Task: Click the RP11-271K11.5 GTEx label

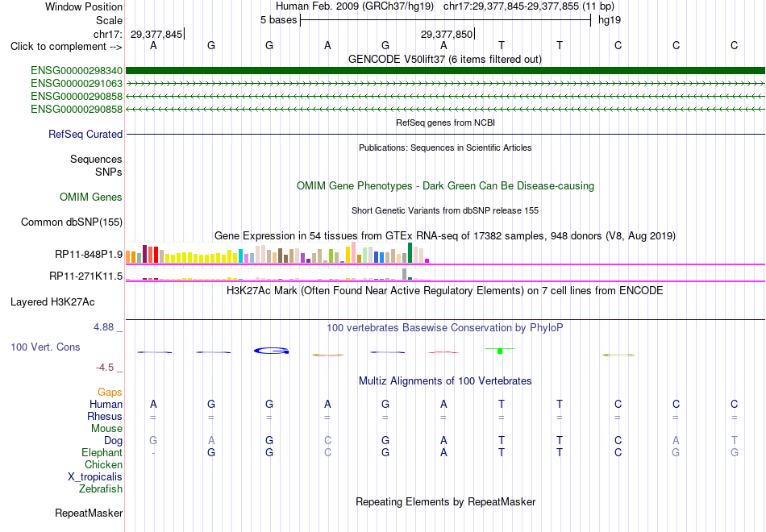Action: pyautogui.click(x=86, y=276)
